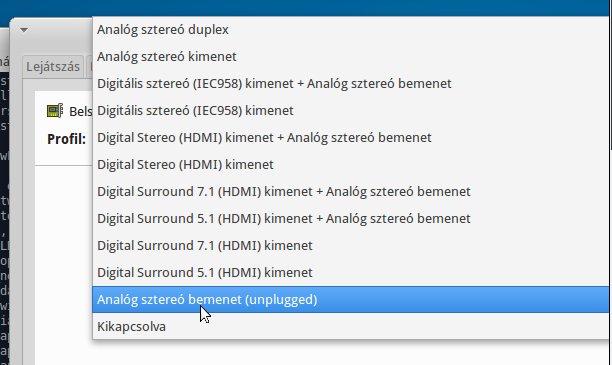The image size is (612, 365).
Task: Click the sound card icon
Action: click(x=55, y=111)
